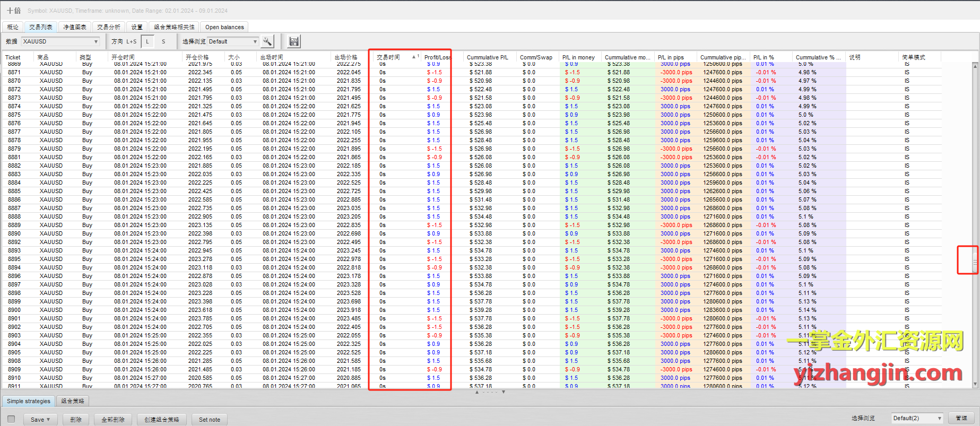
Task: Select the L+S direction option
Action: [x=131, y=41]
